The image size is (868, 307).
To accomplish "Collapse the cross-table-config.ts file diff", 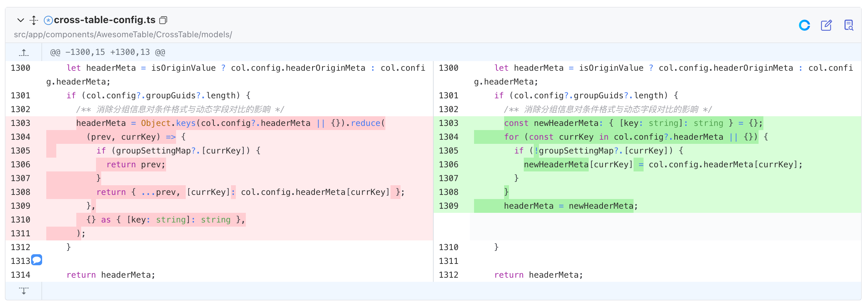I will [21, 20].
